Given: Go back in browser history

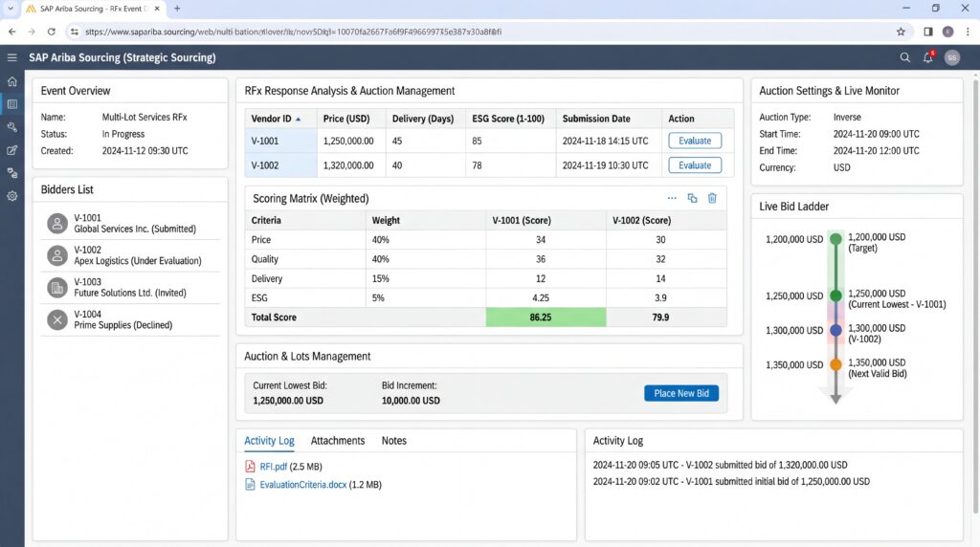Looking at the screenshot, I should 11,32.
